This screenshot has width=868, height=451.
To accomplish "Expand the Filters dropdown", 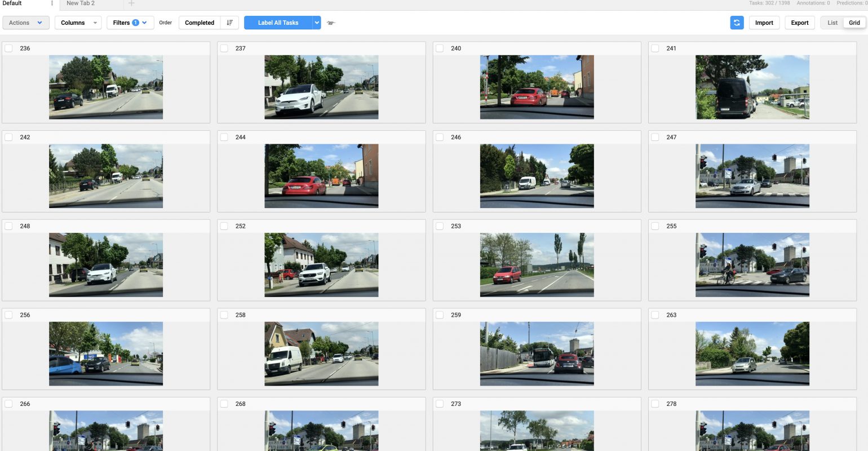I will pyautogui.click(x=130, y=23).
